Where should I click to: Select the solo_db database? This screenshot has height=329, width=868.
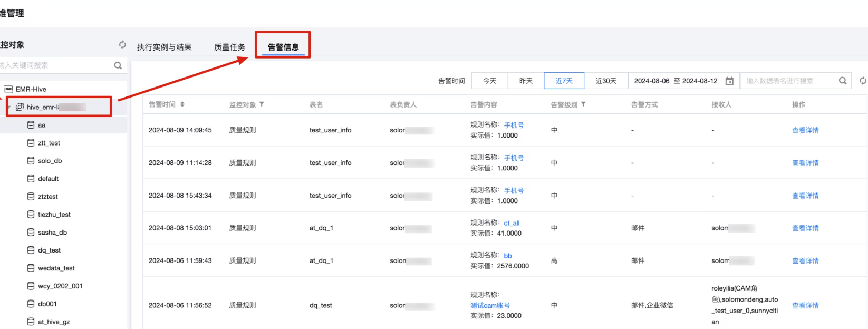50,161
